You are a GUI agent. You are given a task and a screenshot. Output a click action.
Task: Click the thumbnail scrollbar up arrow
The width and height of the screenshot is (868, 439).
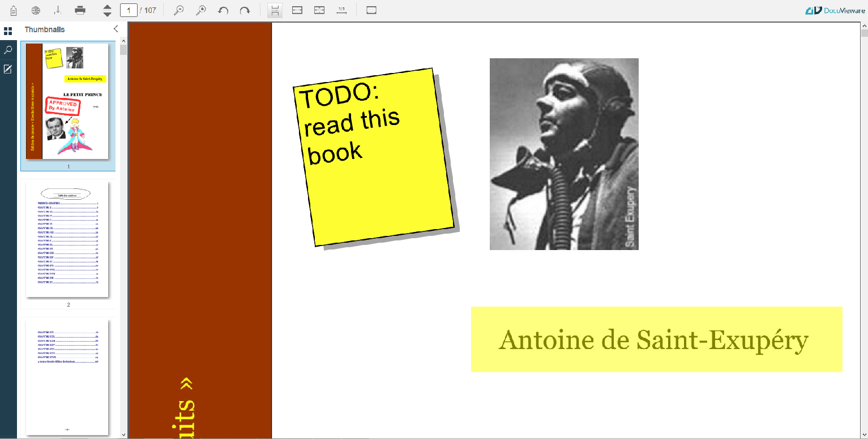[x=123, y=40]
